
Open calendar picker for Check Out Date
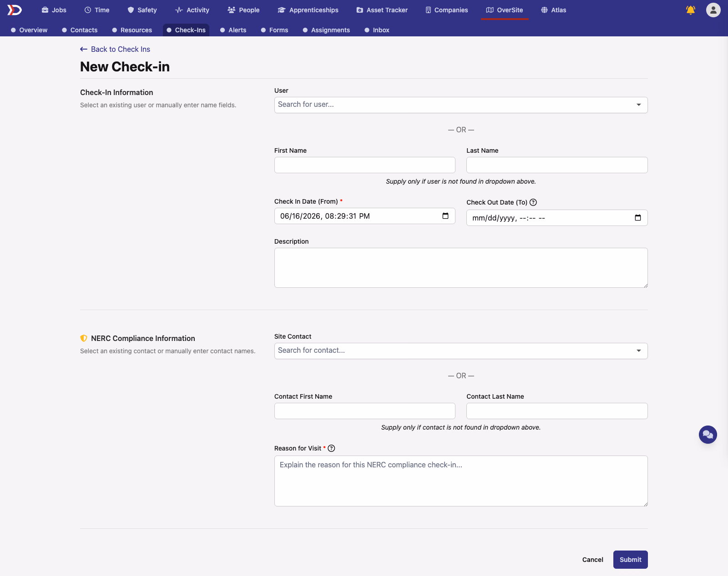click(637, 218)
